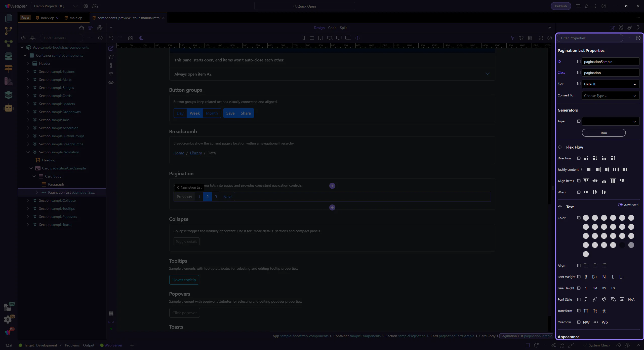This screenshot has width=644, height=350.
Task: Select the mobile phone viewport size icon
Action: click(x=303, y=38)
